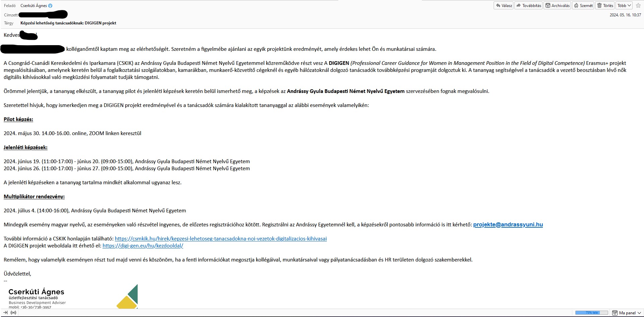The image size is (644, 317).
Task: Click the online status broadcast icon in status bar
Action: click(x=13, y=313)
